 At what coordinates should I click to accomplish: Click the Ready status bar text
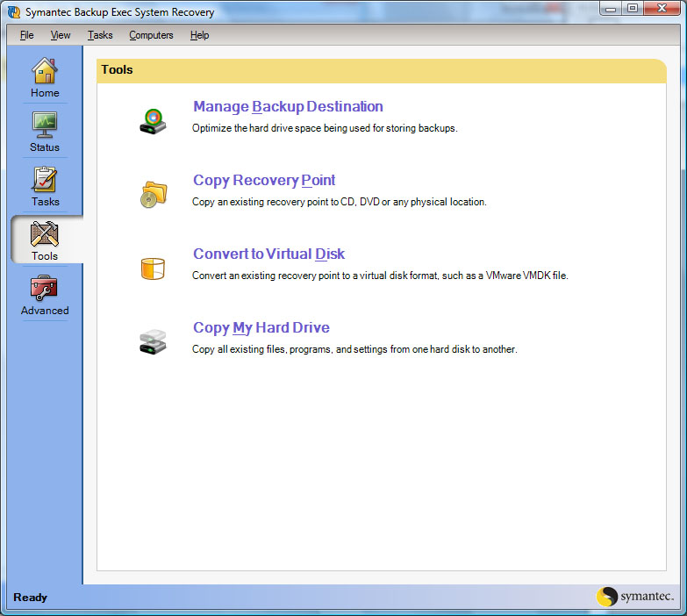(x=30, y=598)
